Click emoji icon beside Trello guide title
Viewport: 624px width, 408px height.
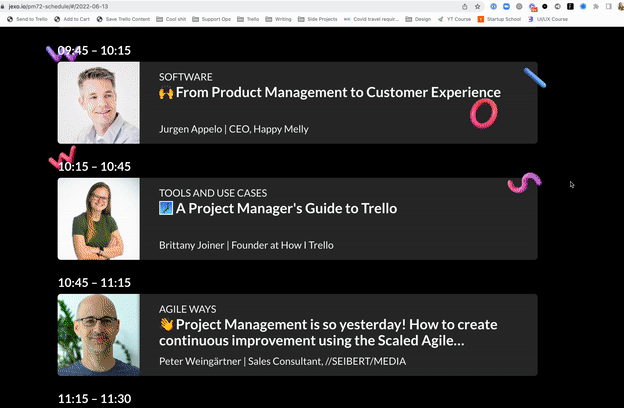coord(166,208)
